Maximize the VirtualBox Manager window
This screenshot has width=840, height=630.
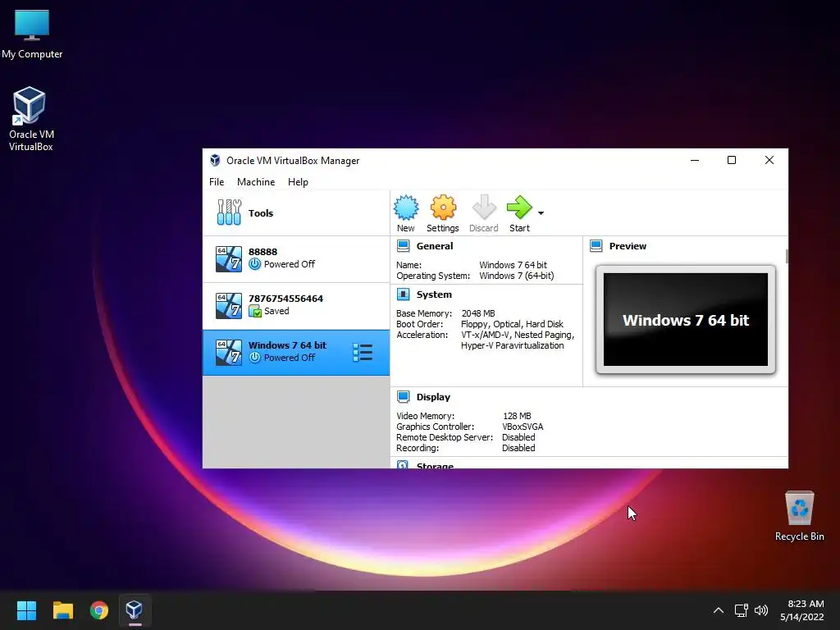coord(731,160)
